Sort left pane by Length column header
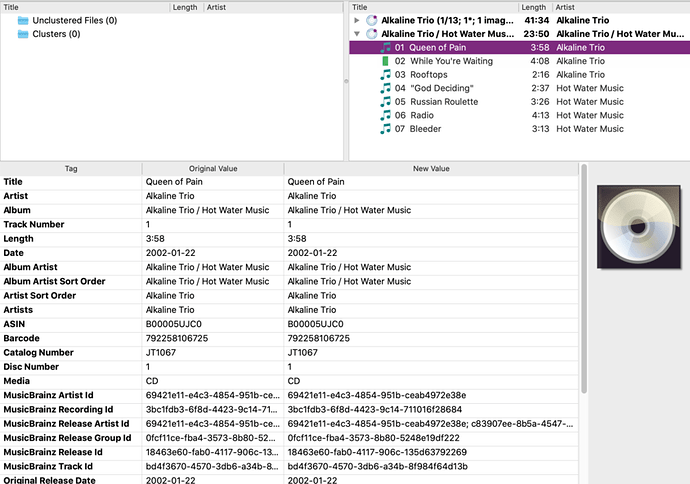690x484 pixels. click(187, 7)
